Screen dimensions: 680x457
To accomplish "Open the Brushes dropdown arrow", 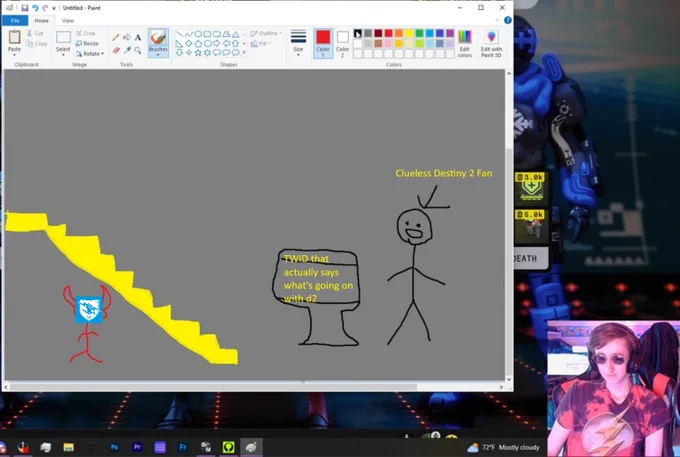I will click(x=158, y=55).
